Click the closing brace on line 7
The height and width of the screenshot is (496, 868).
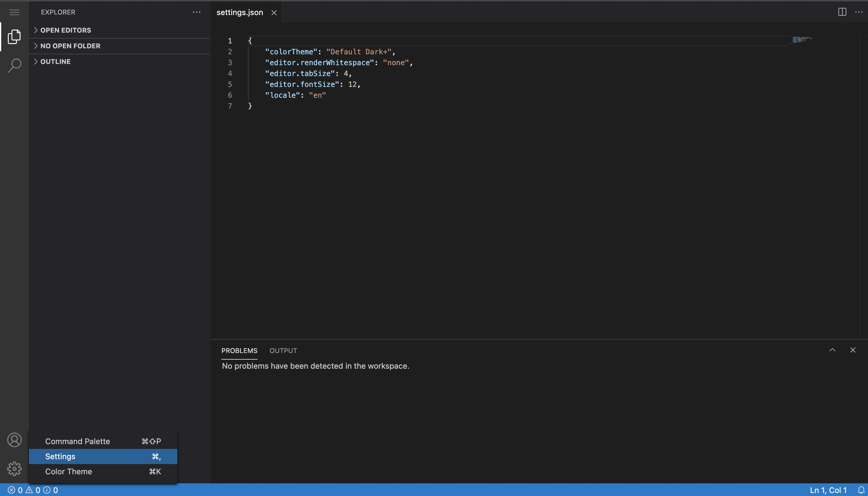(250, 106)
